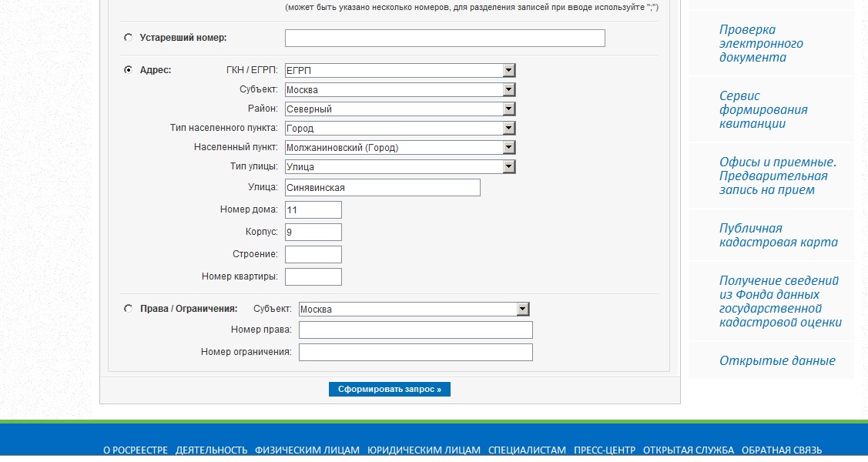Click the Номер права text field
This screenshot has height=462, width=868.
coord(415,330)
